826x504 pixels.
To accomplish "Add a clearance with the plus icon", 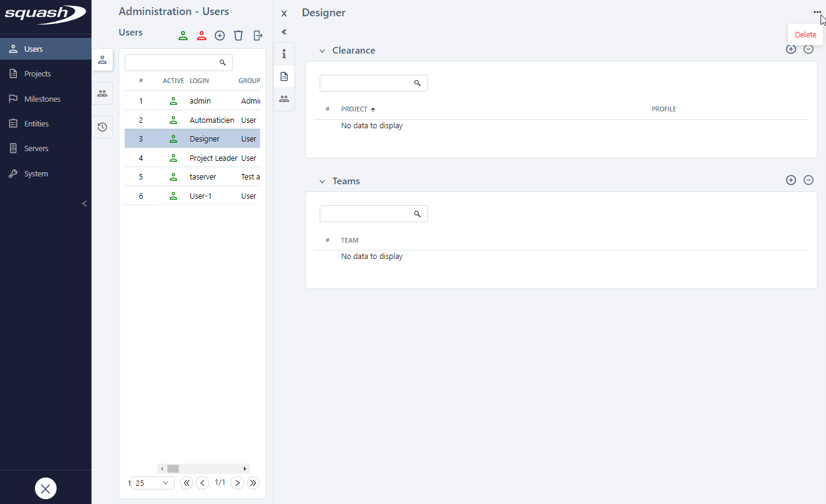I will (x=791, y=49).
